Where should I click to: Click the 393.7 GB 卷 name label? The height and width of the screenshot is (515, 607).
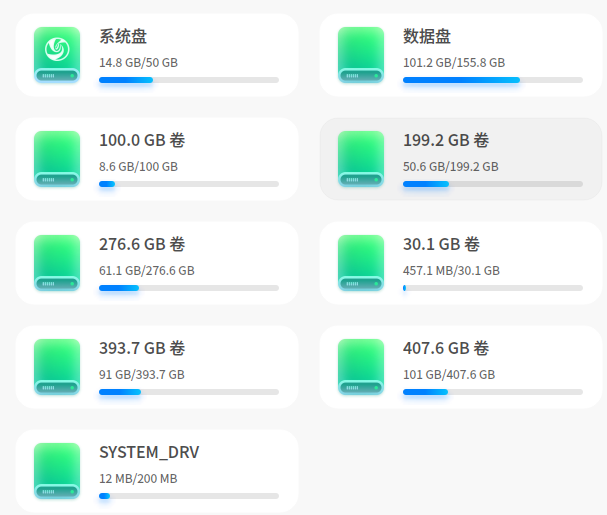pos(142,349)
